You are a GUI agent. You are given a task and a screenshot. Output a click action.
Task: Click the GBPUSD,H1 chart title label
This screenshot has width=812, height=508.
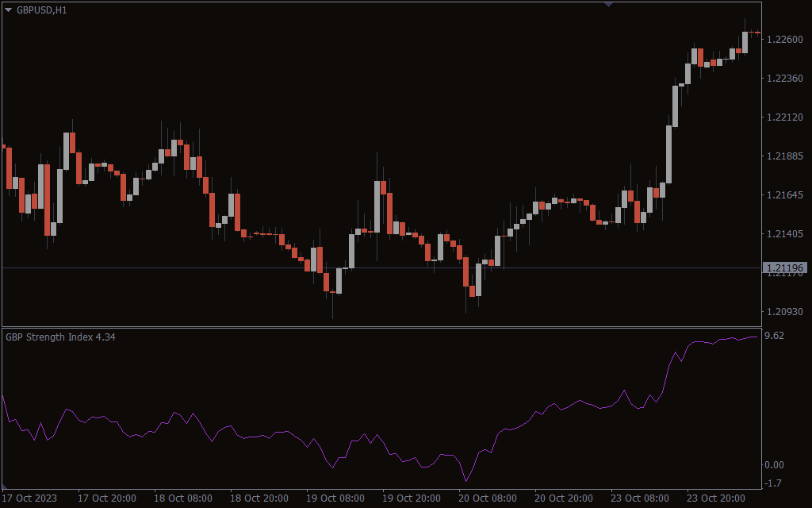(x=42, y=10)
